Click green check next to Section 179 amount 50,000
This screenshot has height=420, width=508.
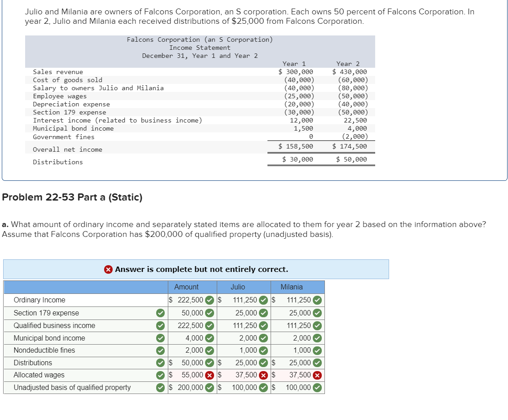tap(210, 313)
